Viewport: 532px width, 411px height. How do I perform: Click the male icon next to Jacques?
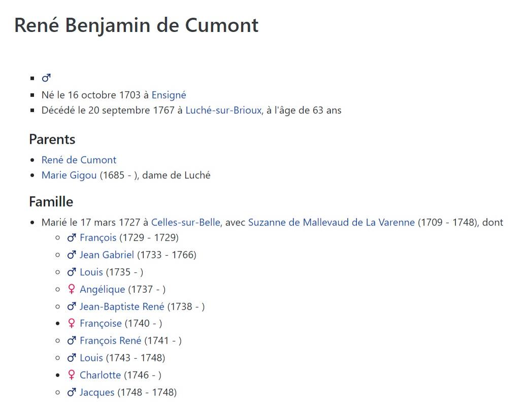(72, 392)
